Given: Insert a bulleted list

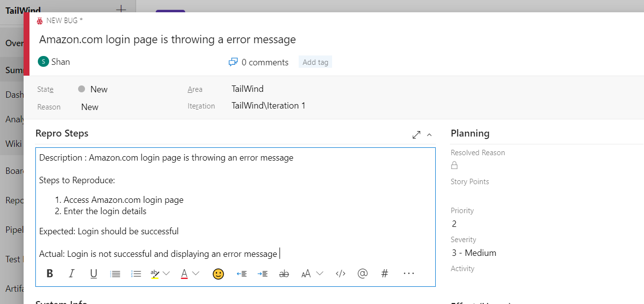Looking at the screenshot, I should [115, 274].
